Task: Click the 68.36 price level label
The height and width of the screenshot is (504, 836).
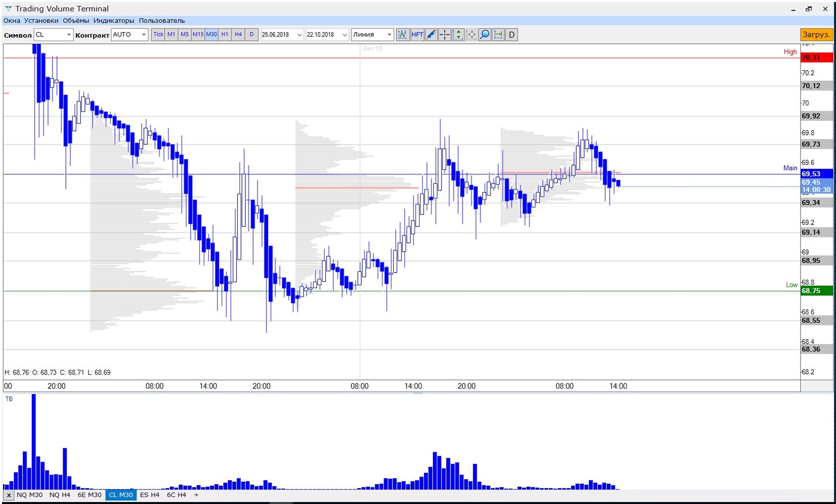Action: click(x=817, y=349)
